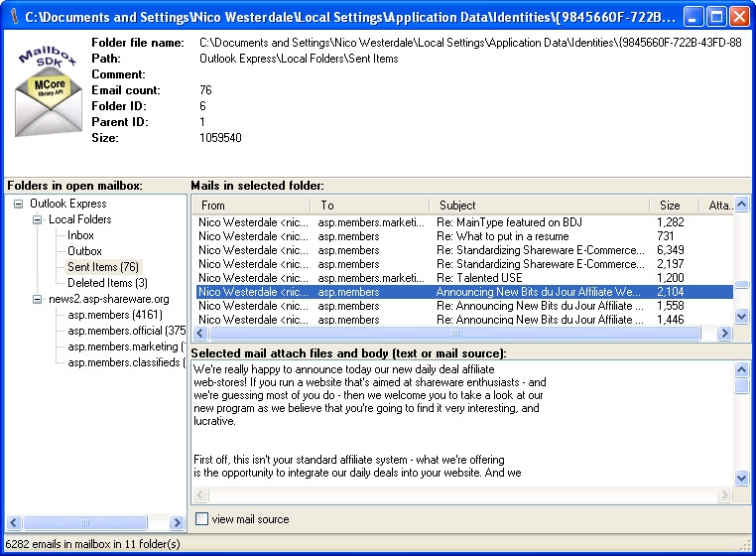Click the mail body vertical scrollbar thumb
Image resolution: width=756 pixels, height=556 pixels.
pyautogui.click(x=741, y=386)
